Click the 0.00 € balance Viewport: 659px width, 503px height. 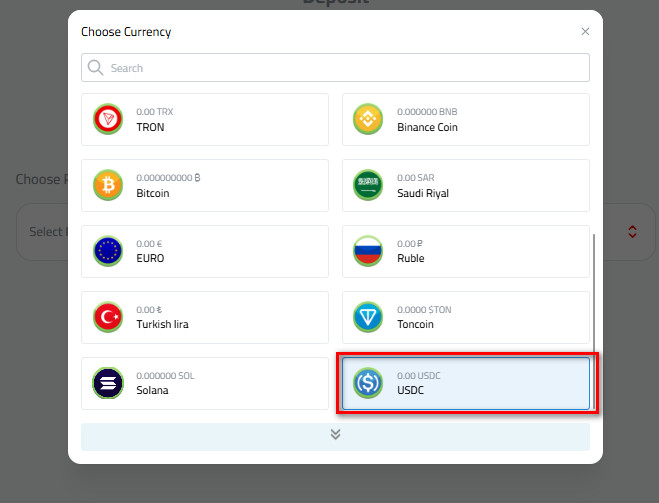click(149, 244)
